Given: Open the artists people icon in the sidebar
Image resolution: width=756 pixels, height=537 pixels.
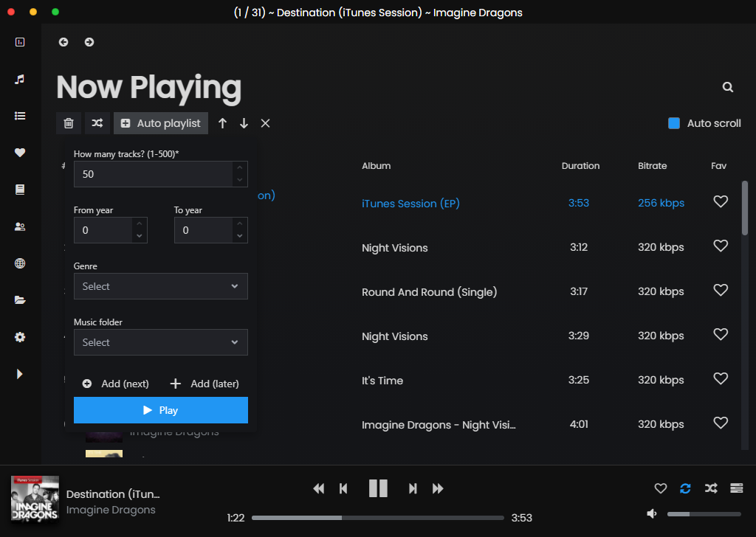Looking at the screenshot, I should point(20,226).
